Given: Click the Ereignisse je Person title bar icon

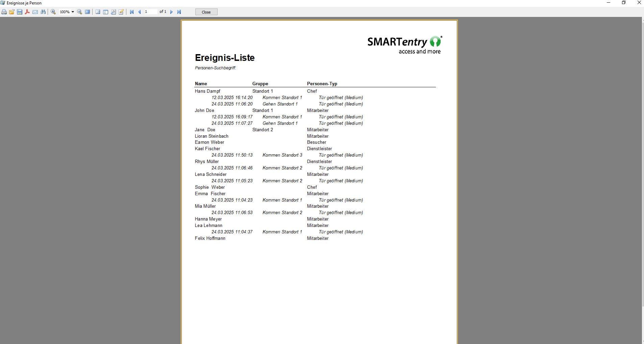Looking at the screenshot, I should tap(3, 3).
